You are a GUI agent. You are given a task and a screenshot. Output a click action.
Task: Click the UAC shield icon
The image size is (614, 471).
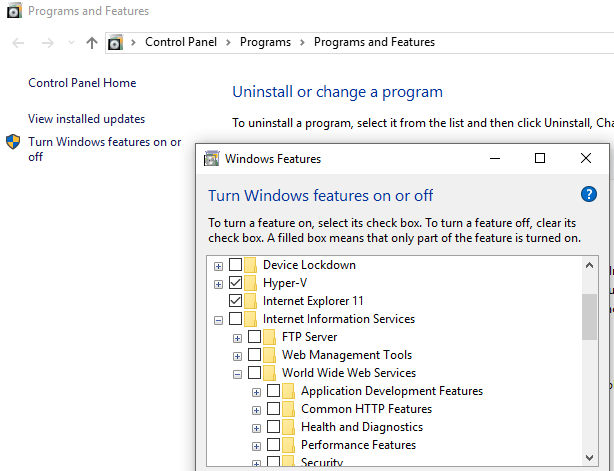point(13,142)
